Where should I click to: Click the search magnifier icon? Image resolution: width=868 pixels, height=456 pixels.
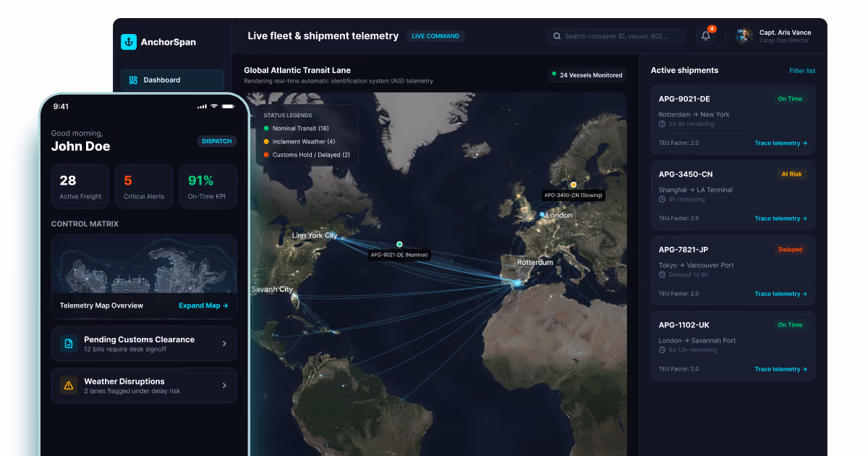[x=557, y=36]
